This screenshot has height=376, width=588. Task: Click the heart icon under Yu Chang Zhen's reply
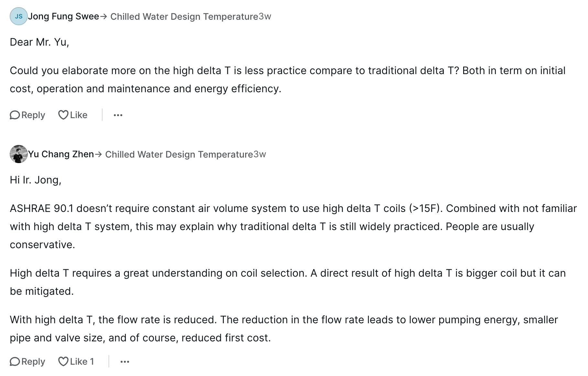(x=64, y=361)
